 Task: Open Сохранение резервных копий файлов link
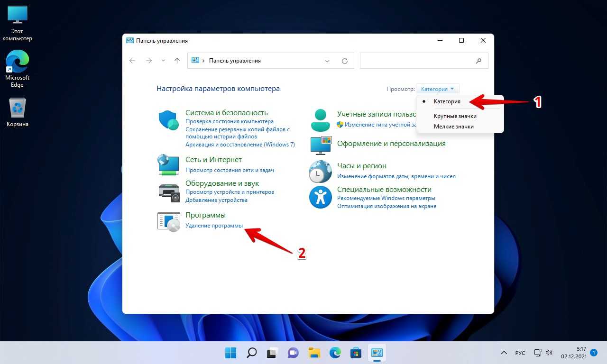click(237, 133)
